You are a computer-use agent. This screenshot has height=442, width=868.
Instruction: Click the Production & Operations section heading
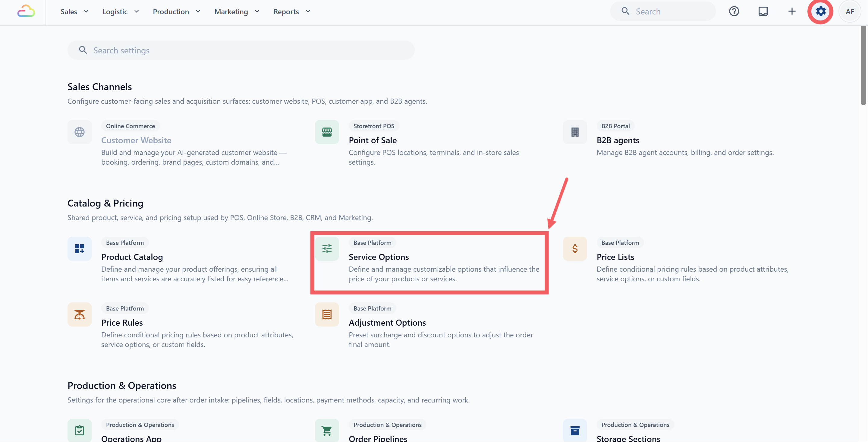[122, 385]
